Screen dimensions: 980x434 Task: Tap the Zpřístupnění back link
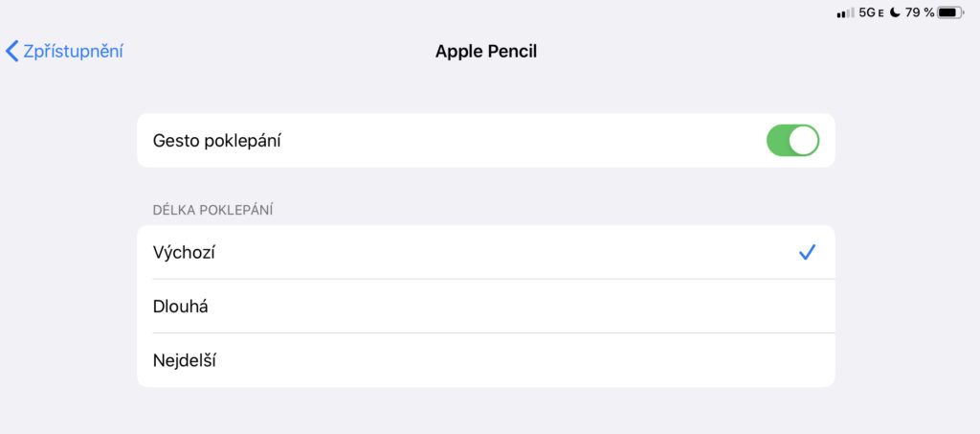pos(73,51)
